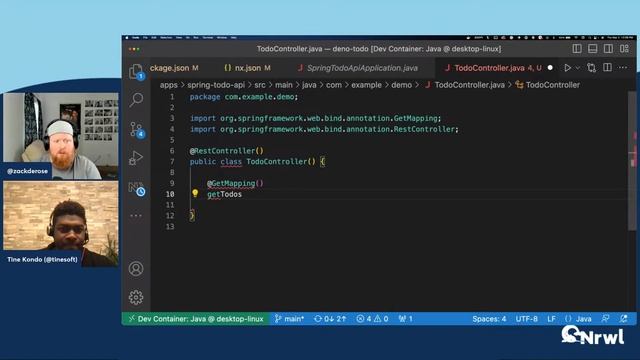Toggle primary side bar layout button
640x360 pixels.
[577, 49]
